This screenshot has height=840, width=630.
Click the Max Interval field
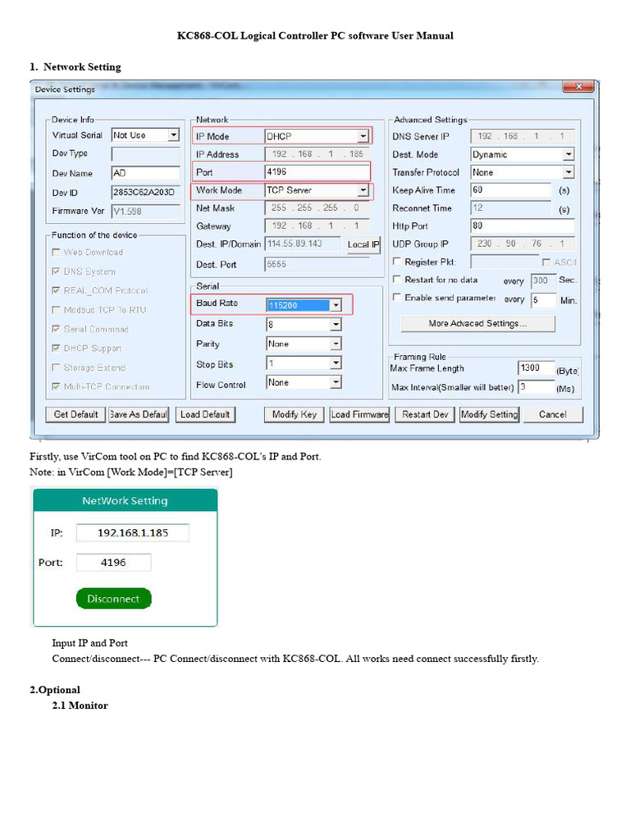536,387
